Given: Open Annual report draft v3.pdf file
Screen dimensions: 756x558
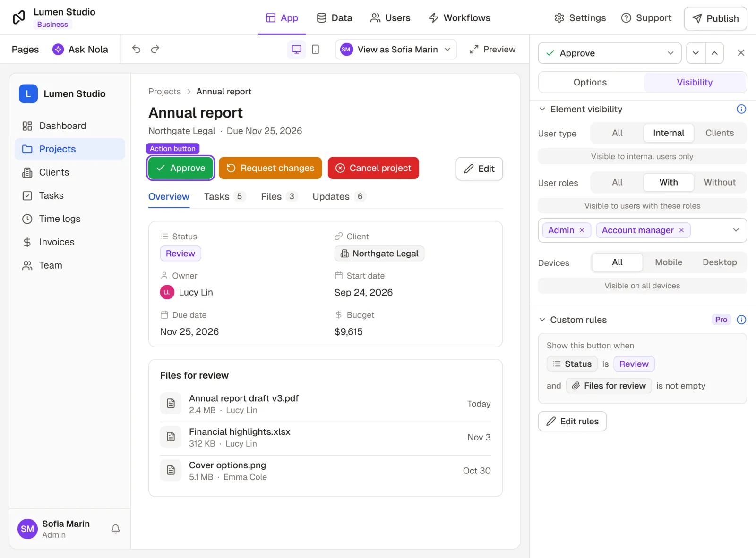Looking at the screenshot, I should tap(326, 405).
